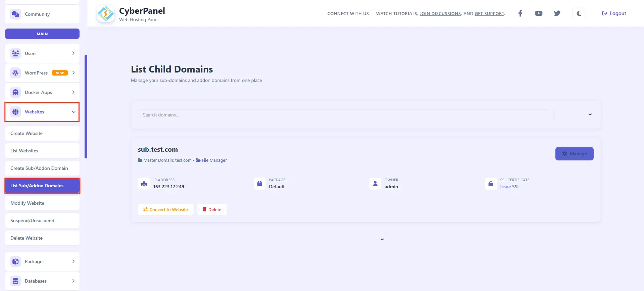The width and height of the screenshot is (644, 291).
Task: Click the MAIN section header button
Action: (42, 34)
